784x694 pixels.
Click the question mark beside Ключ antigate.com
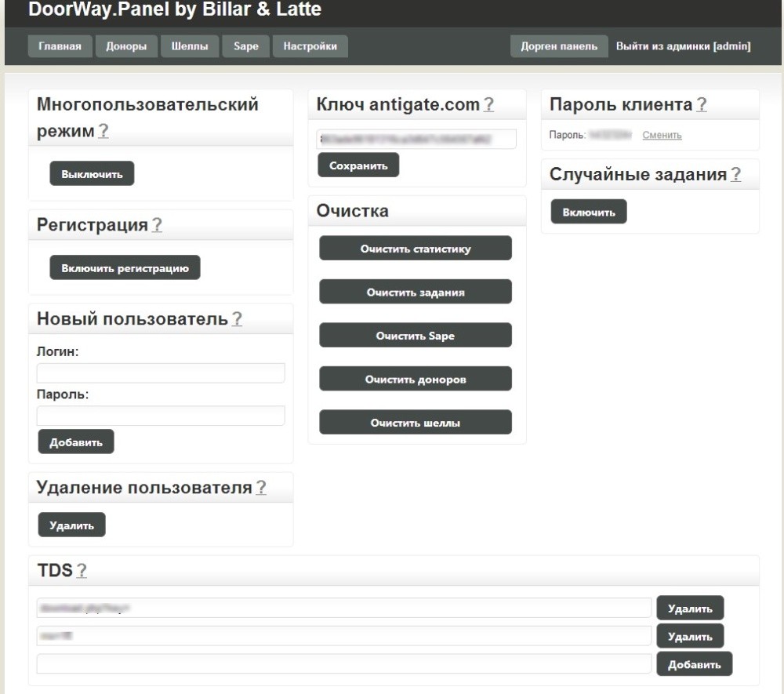488,104
